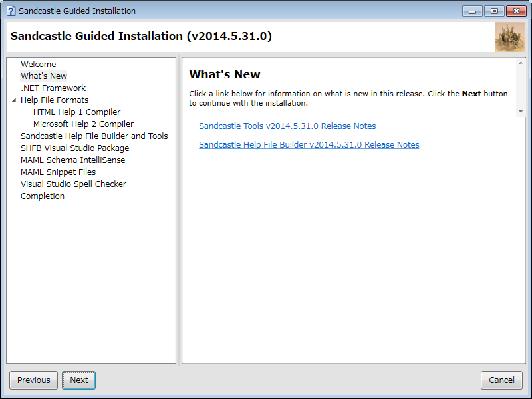Screen dimensions: 532x399
Task: Select the What's New step
Action: click(44, 76)
